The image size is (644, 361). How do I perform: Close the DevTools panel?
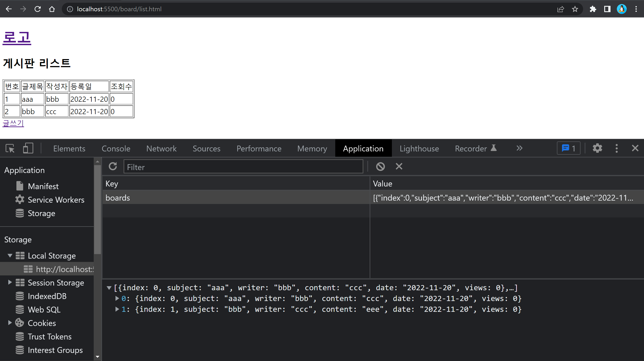635,148
